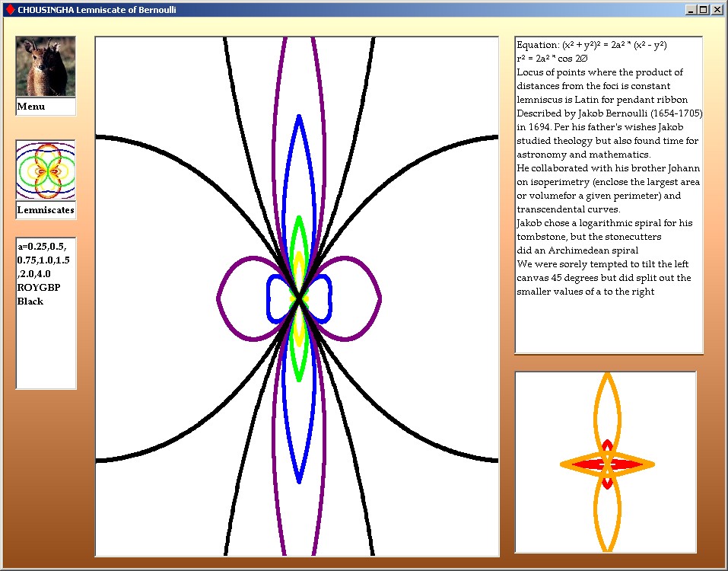Viewport: 728px width, 571px height.
Task: Click the blue curve's upper tip
Action: tap(299, 118)
